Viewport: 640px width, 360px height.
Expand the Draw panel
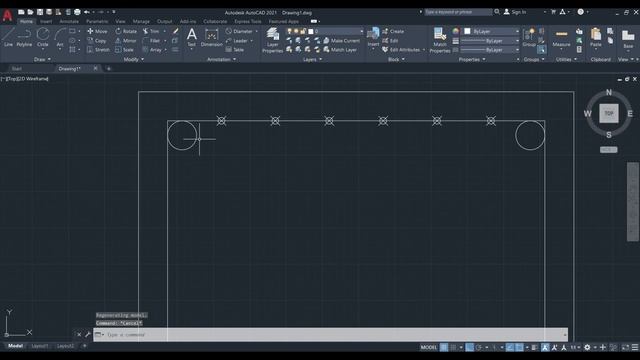(x=42, y=60)
